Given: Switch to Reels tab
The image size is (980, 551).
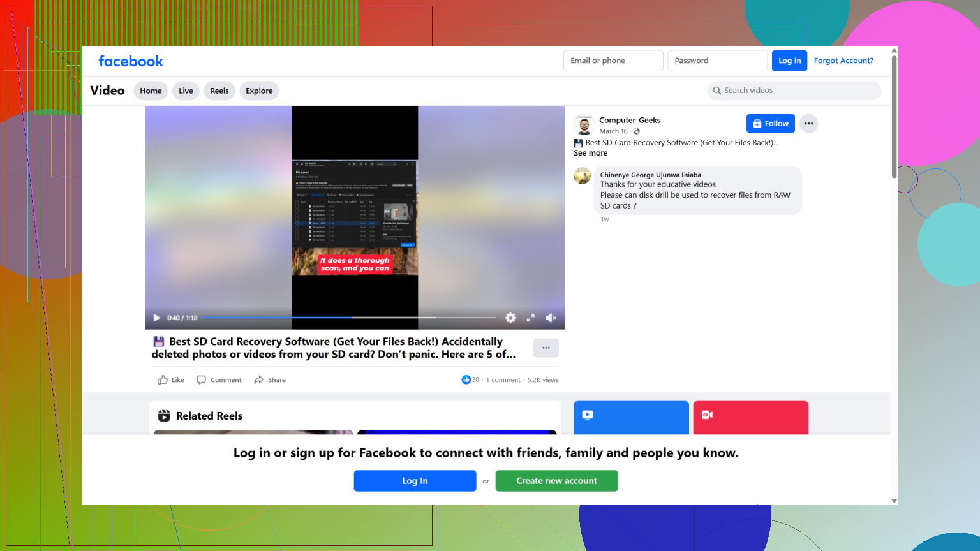Looking at the screenshot, I should pos(219,91).
